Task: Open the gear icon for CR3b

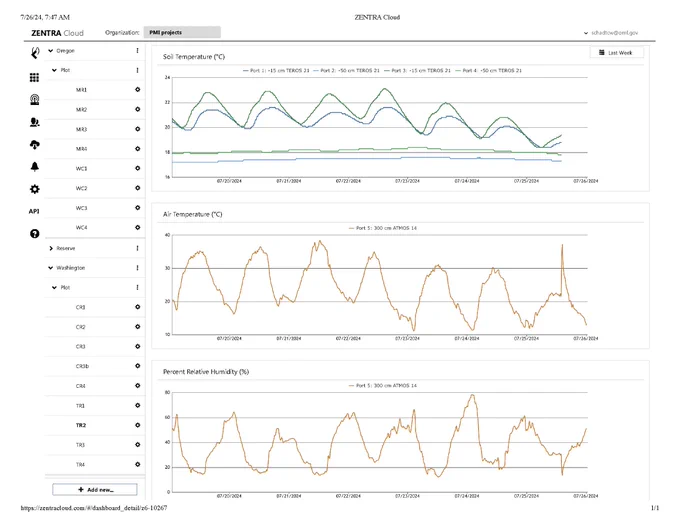Action: tap(137, 366)
